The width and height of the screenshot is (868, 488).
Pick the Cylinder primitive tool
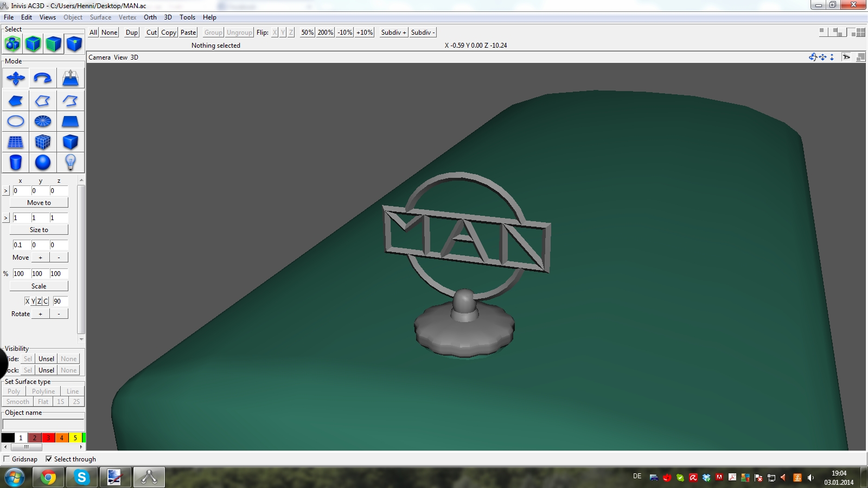16,162
